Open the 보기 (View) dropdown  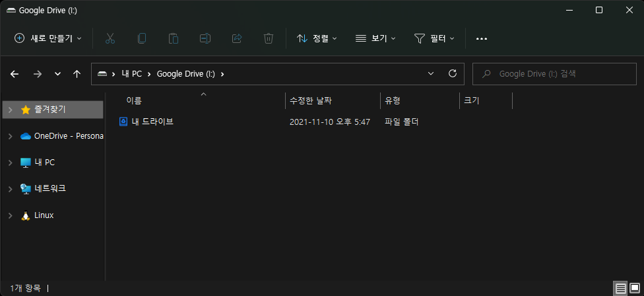click(x=375, y=38)
